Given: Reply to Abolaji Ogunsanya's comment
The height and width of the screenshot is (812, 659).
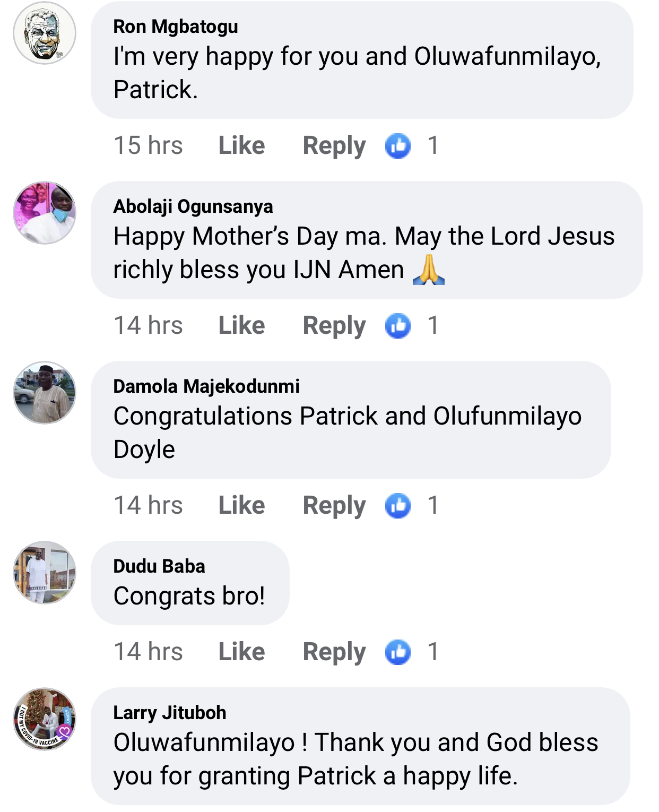Looking at the screenshot, I should coord(334,326).
